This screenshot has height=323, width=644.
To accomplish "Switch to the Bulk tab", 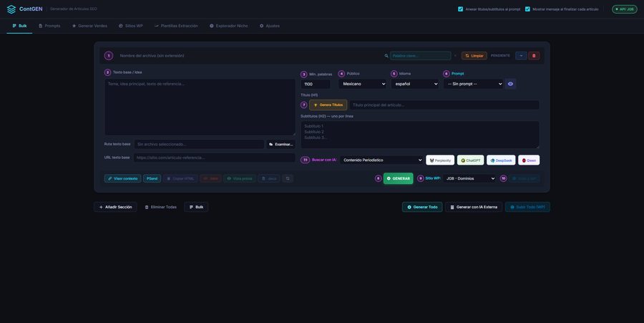I will click(x=19, y=26).
